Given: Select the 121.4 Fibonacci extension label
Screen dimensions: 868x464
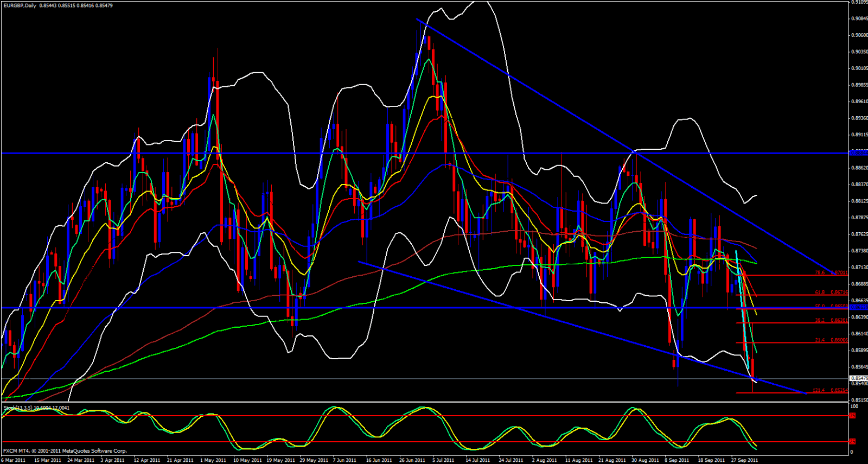Looking at the screenshot, I should pyautogui.click(x=819, y=390).
